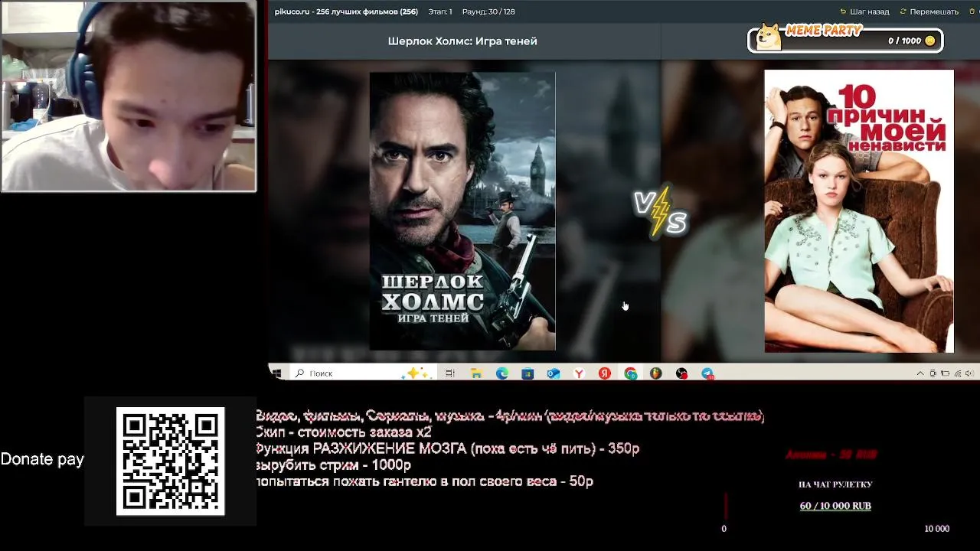Switch to Google Chrome in the taskbar
Viewport: 980px width, 551px height.
pos(630,373)
